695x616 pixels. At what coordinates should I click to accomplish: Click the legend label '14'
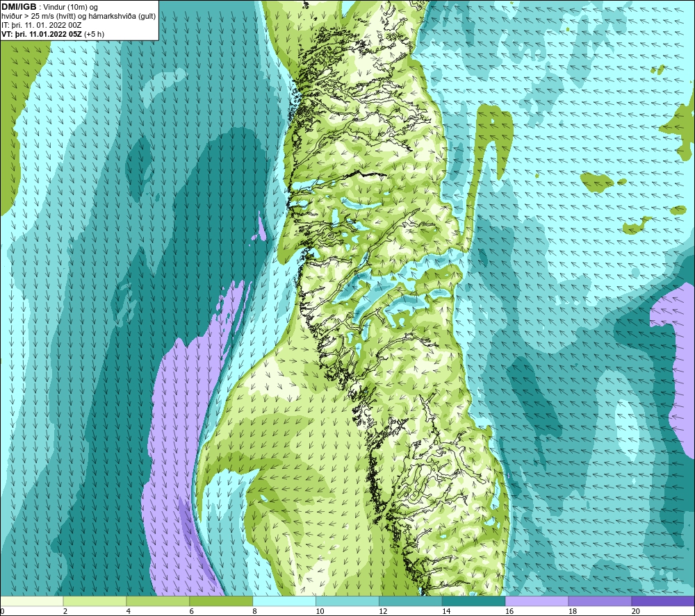pyautogui.click(x=446, y=611)
